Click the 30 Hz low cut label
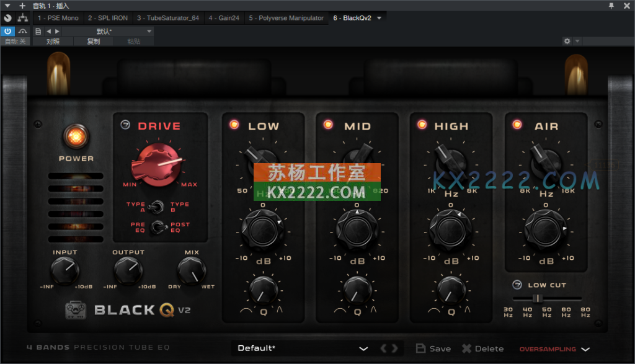The width and height of the screenshot is (635, 364). click(508, 312)
